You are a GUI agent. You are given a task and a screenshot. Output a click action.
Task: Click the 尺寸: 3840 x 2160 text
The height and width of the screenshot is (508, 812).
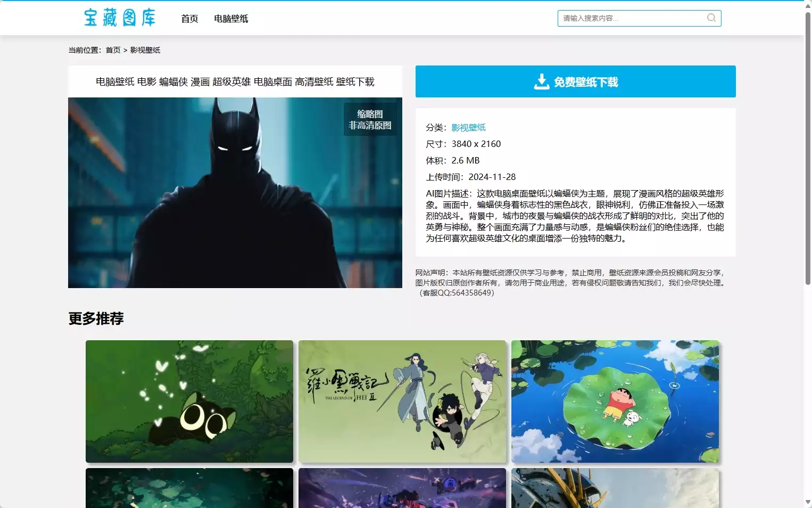[x=463, y=144]
